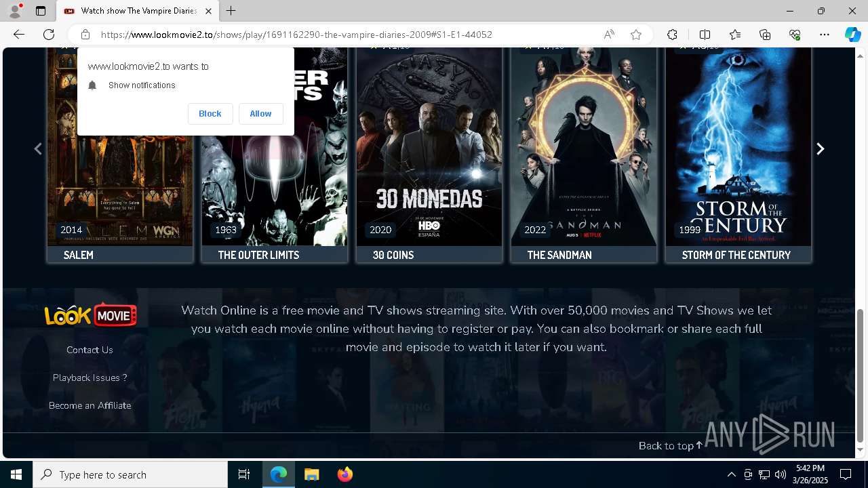The width and height of the screenshot is (868, 488).
Task: Open network status icon
Action: point(764,474)
